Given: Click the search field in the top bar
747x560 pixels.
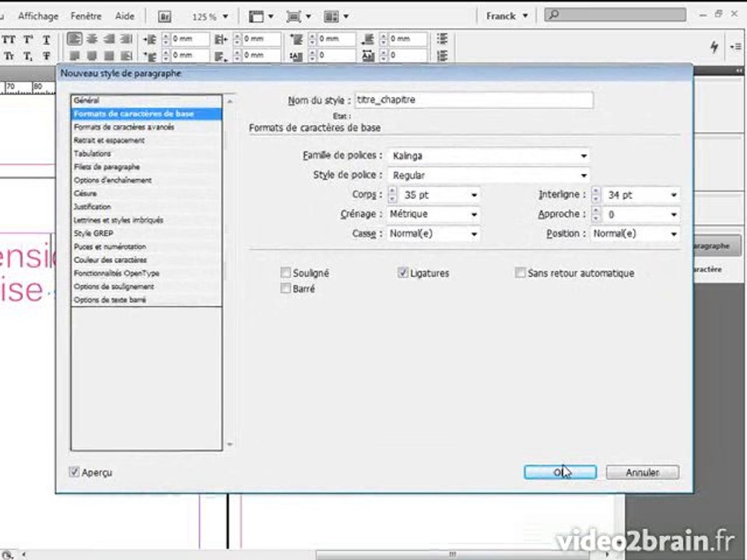Looking at the screenshot, I should (615, 15).
